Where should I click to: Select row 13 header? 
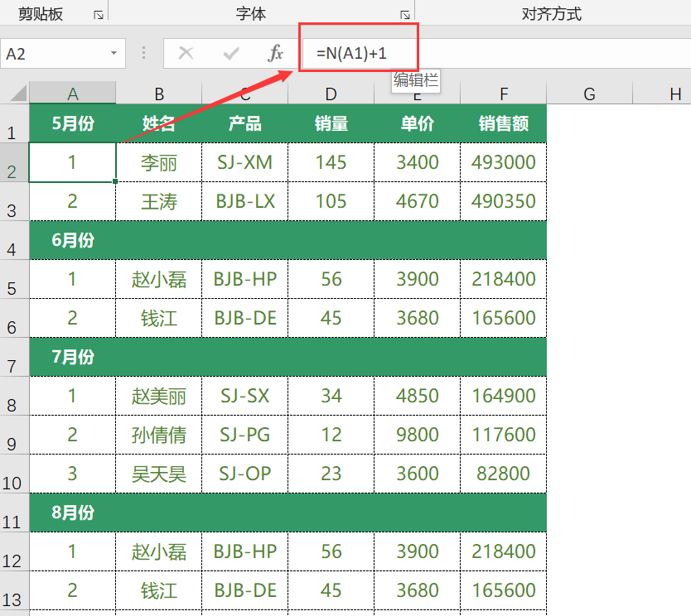(x=14, y=590)
